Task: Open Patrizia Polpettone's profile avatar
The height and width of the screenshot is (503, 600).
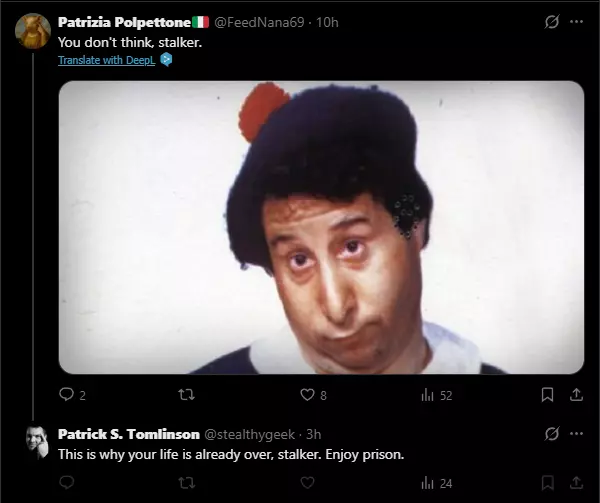Action: coord(33,31)
